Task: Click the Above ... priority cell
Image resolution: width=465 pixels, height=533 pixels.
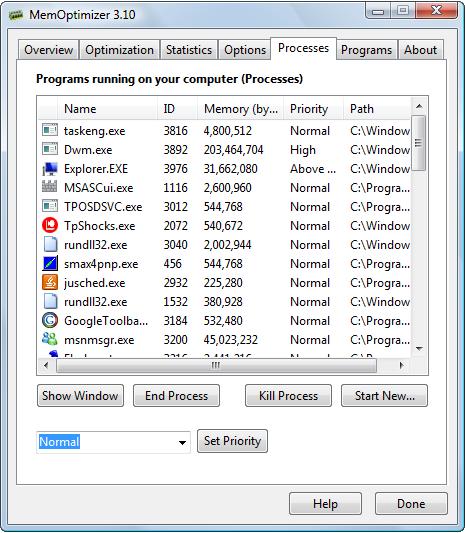Action: (313, 169)
